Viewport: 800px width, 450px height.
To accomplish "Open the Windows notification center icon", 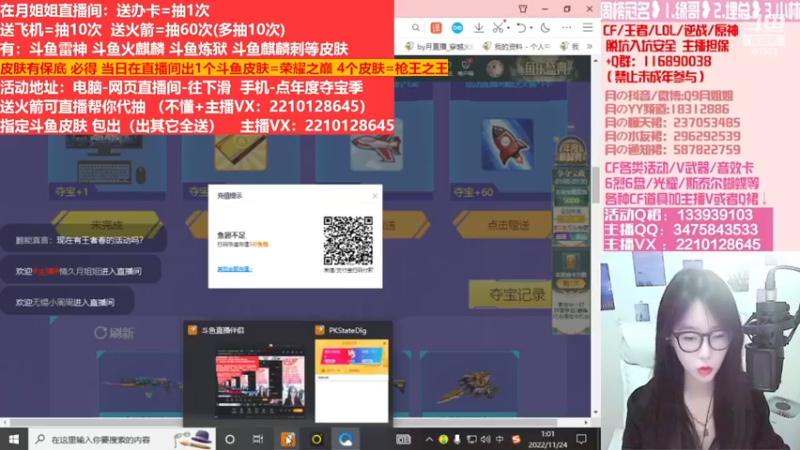I will tap(581, 439).
